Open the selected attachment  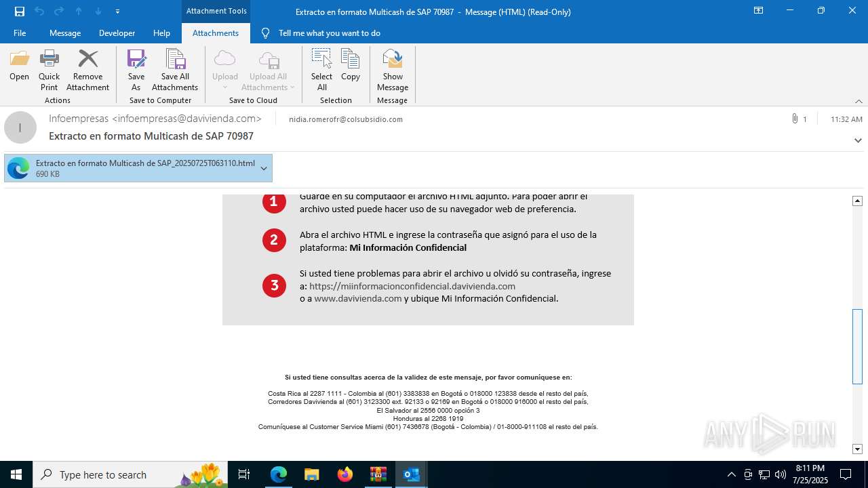(19, 66)
